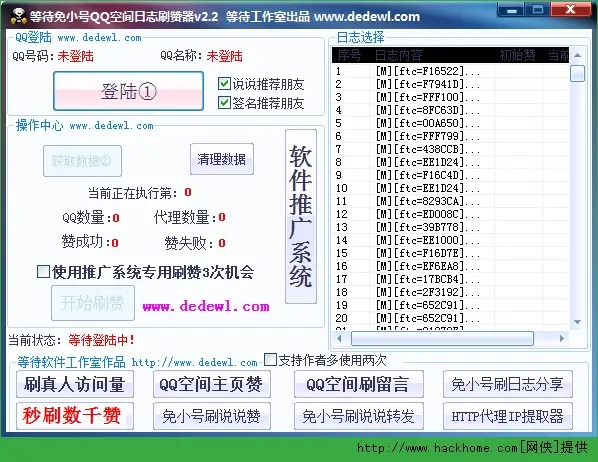598x462 pixels.
Task: Click the 初始赞 column header
Action: click(x=518, y=55)
